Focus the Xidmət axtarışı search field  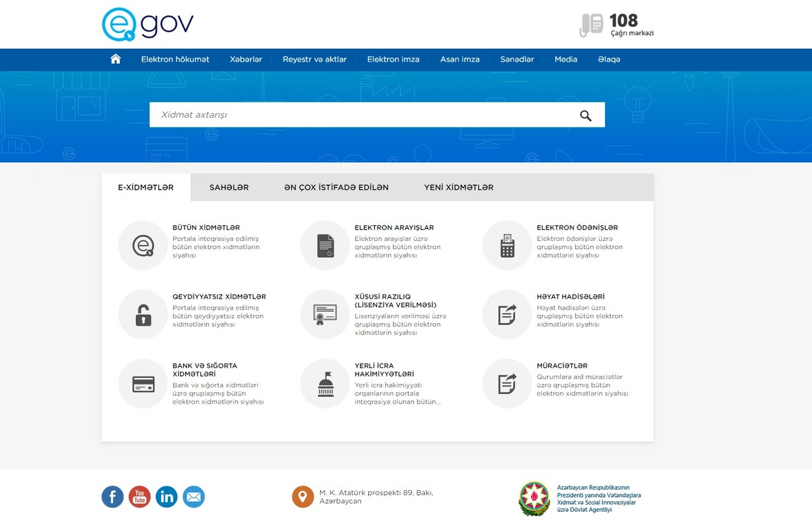[359, 115]
